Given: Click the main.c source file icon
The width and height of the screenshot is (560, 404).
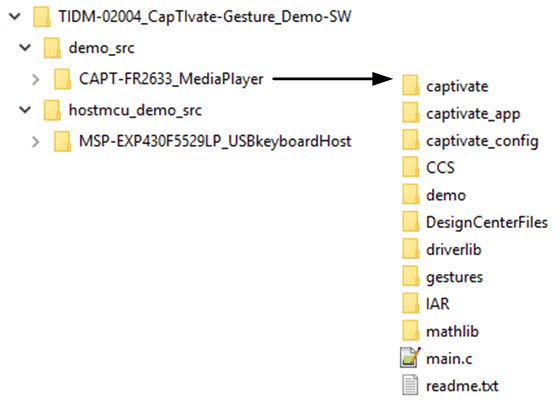Looking at the screenshot, I should [x=410, y=357].
